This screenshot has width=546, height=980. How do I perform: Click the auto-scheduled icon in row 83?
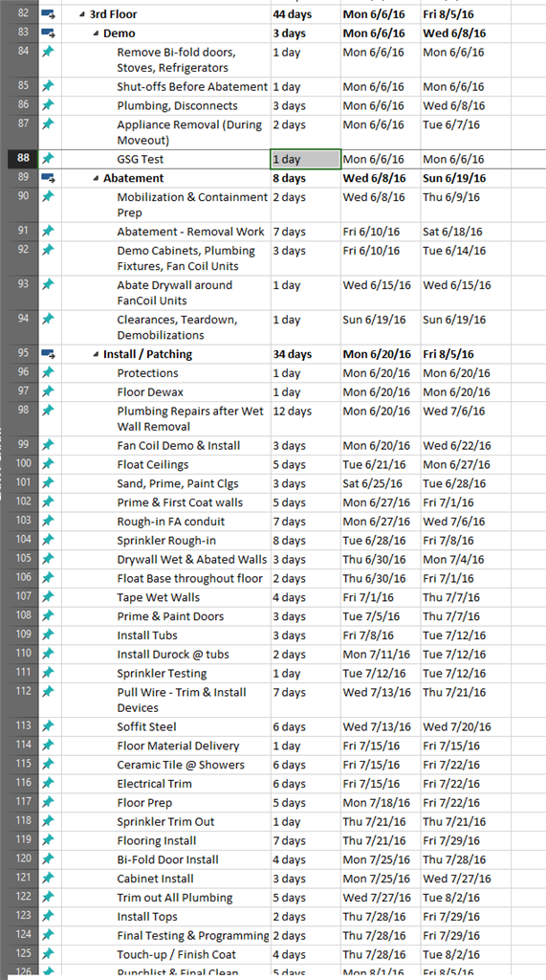48,33
